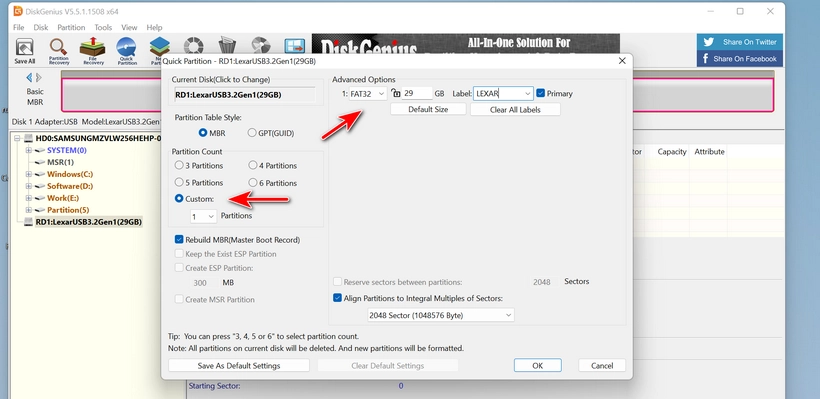Click the Backup Partition pie-disk icon

(261, 45)
